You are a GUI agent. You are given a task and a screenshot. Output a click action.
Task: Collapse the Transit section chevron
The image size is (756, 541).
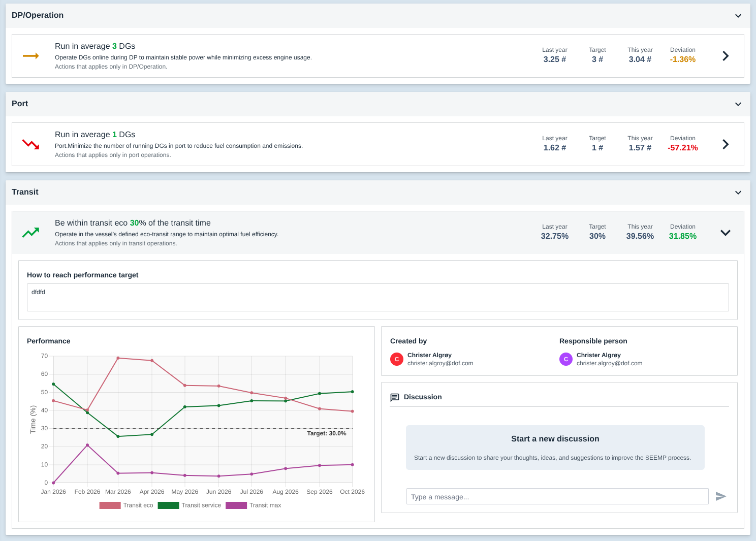tap(738, 193)
